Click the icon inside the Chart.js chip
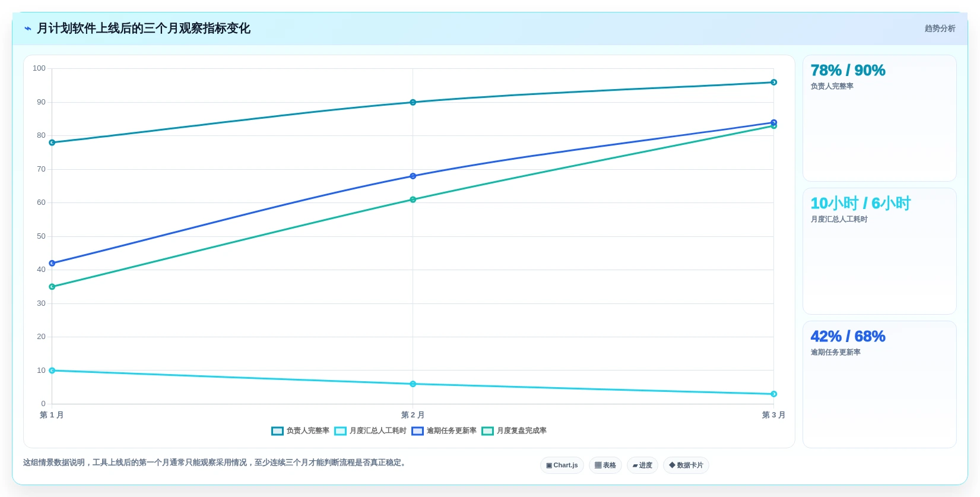980x497 pixels. point(549,466)
